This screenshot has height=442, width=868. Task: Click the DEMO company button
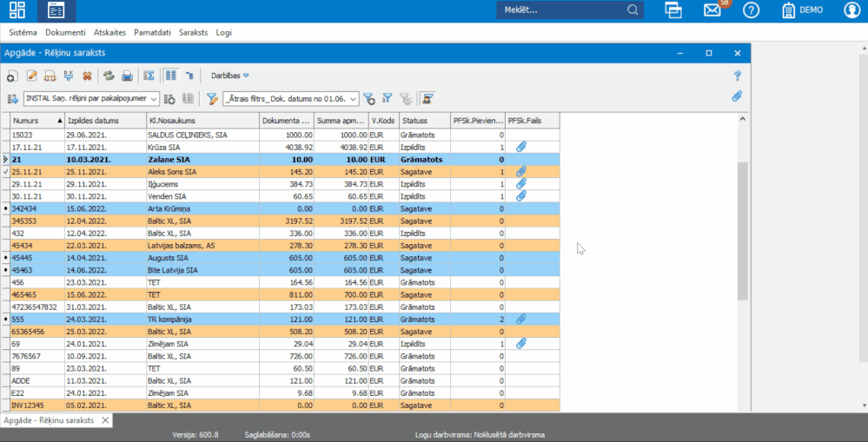tap(802, 10)
